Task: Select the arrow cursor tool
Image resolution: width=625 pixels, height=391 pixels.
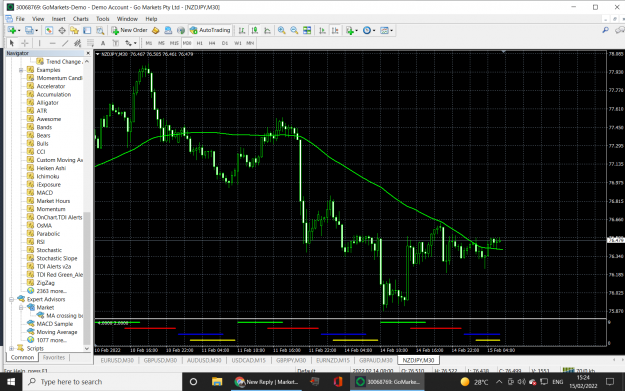Action: [x=12, y=43]
